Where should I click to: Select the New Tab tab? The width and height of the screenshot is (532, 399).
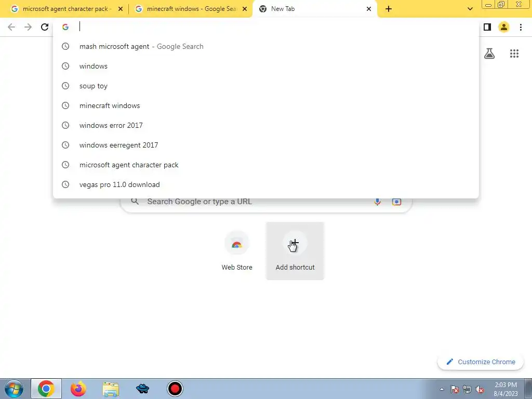point(315,9)
